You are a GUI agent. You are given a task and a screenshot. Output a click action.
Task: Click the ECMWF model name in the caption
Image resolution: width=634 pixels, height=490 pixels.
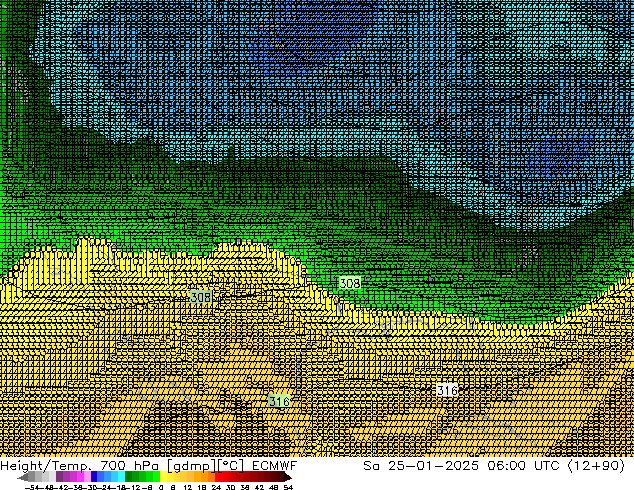tap(275, 466)
